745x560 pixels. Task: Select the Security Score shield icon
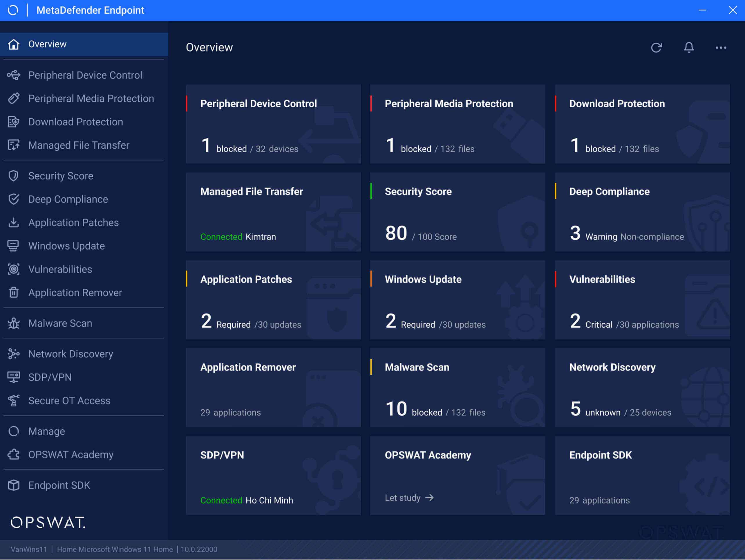(x=13, y=176)
